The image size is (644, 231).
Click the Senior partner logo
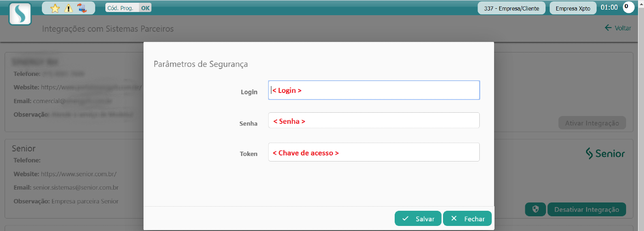click(605, 154)
